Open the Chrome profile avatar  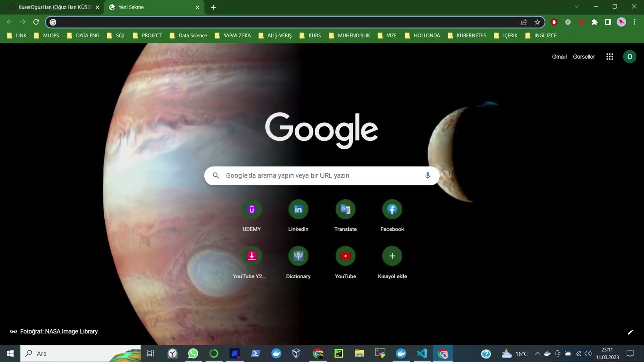click(621, 22)
